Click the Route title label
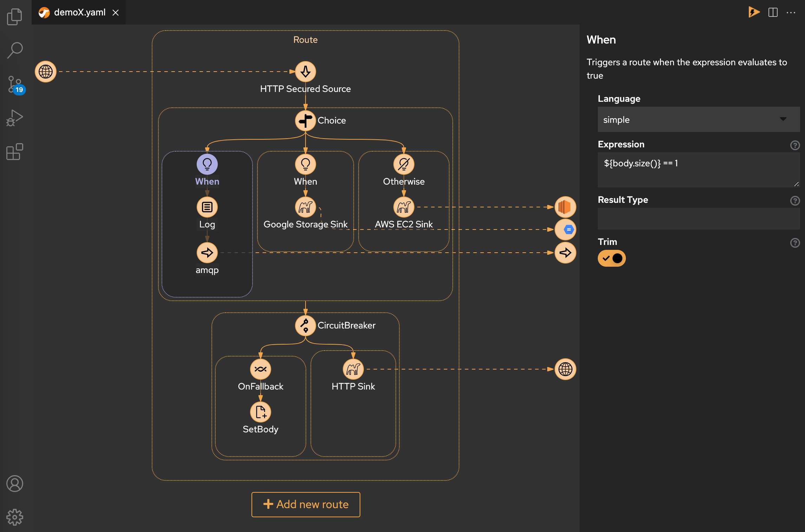The height and width of the screenshot is (532, 805). [306, 40]
